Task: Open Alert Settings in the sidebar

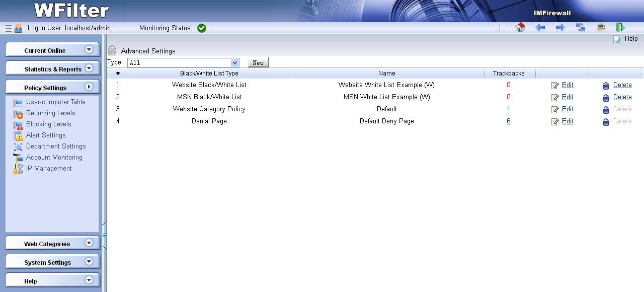Action: (x=46, y=135)
